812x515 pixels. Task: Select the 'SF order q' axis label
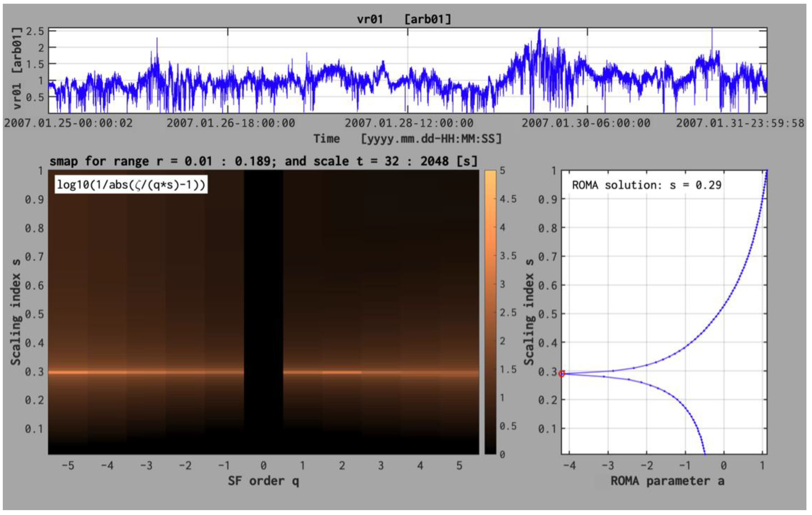263,481
